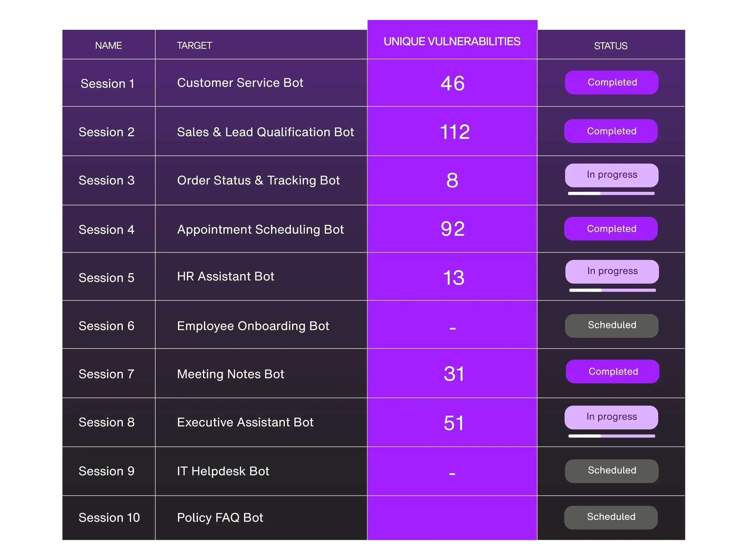This screenshot has height=560, width=747.
Task: Click the Scheduled status for Policy FAQ Bot
Action: (x=611, y=517)
